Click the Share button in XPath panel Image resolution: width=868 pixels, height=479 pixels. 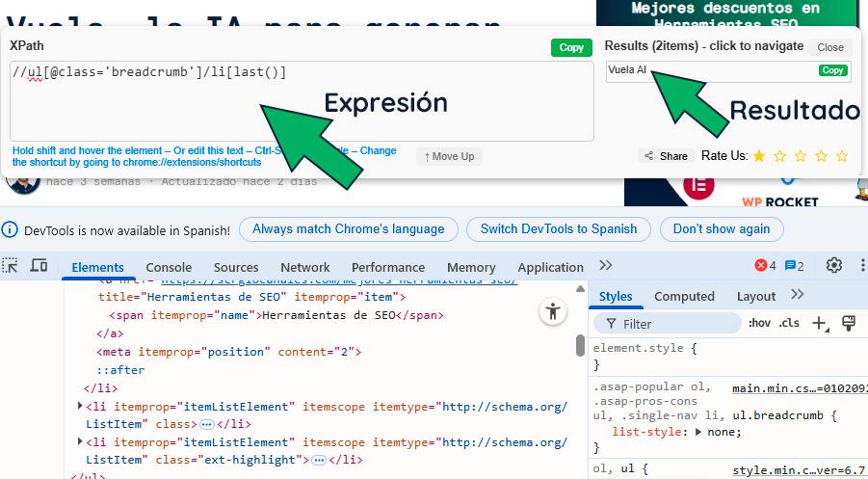(666, 156)
